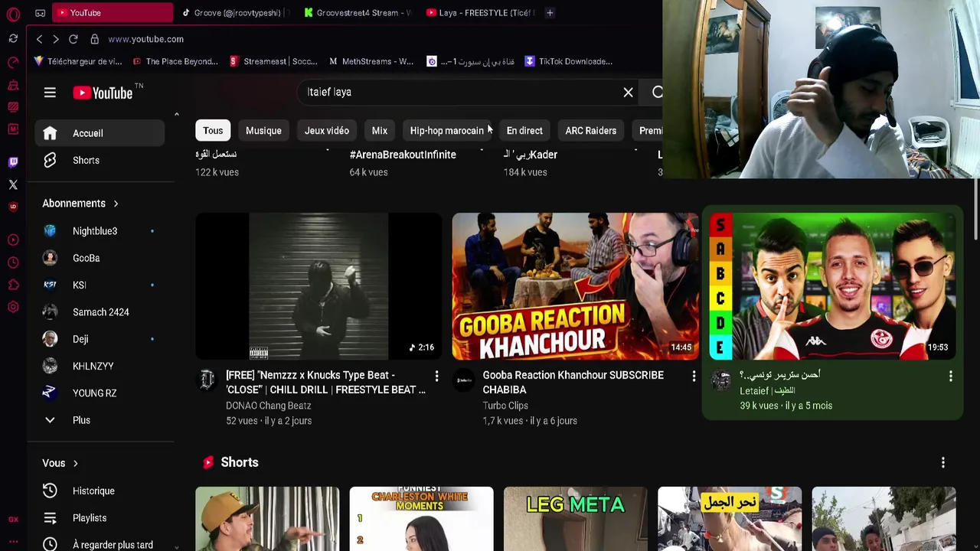Viewport: 980px width, 551px height.
Task: Open options menu for Nemzzz type beat video
Action: click(x=436, y=376)
